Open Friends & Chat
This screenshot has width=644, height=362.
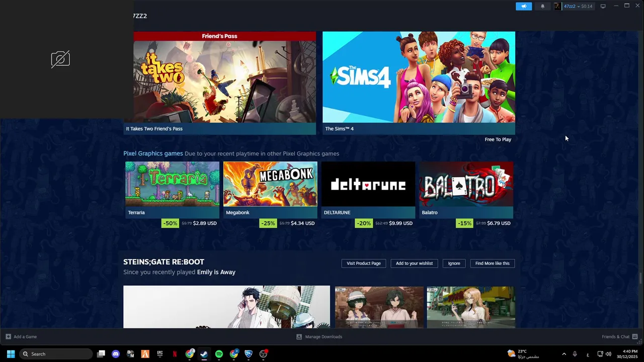coord(615,337)
